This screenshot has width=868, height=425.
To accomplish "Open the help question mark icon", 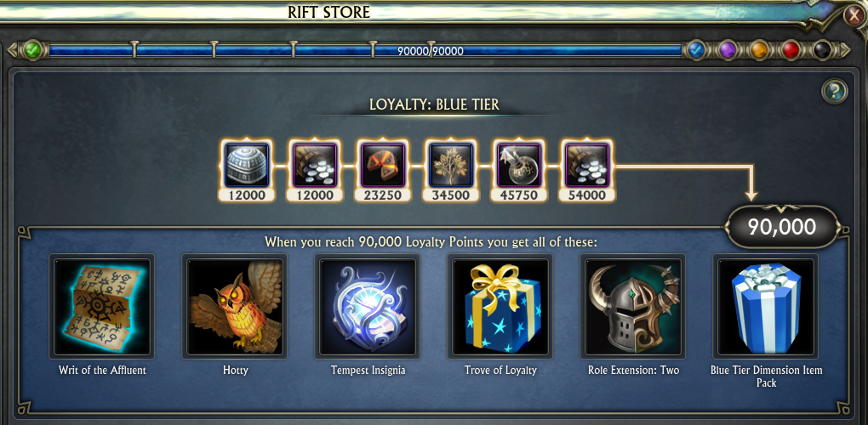I will click(835, 91).
